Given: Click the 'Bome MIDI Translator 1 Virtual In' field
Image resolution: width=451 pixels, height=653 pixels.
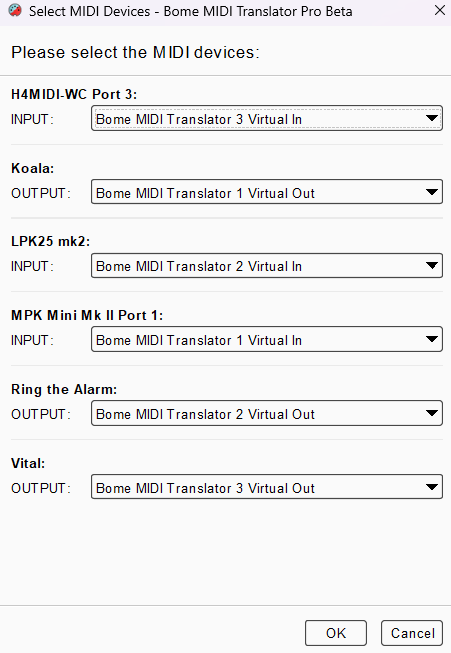Looking at the screenshot, I should 267,339.
